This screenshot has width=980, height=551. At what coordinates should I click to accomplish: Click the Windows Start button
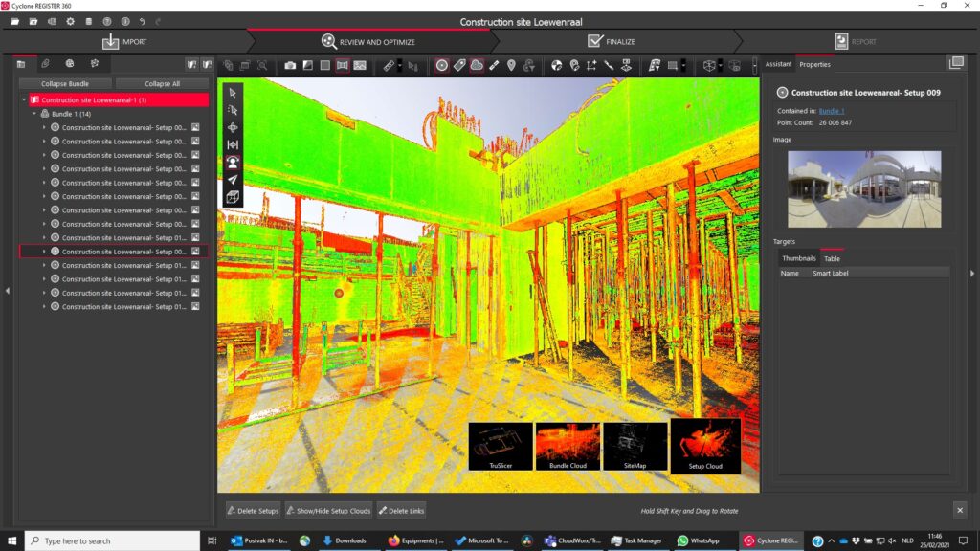[x=11, y=540]
